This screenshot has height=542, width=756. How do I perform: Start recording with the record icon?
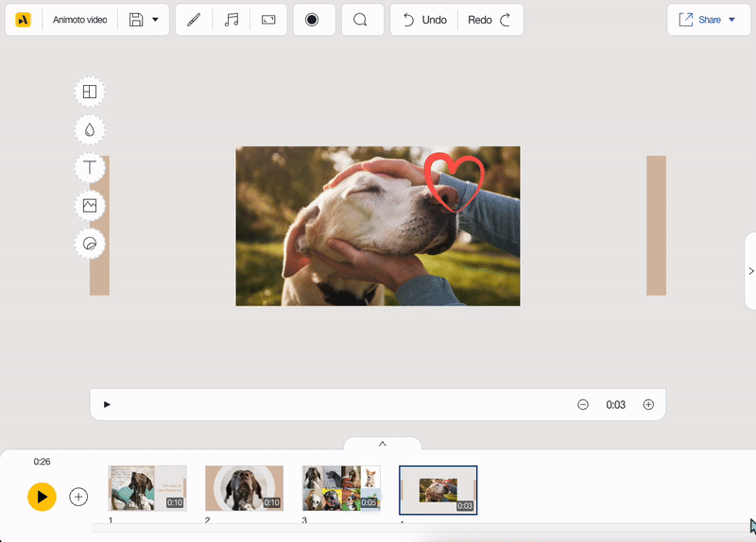[x=312, y=20]
